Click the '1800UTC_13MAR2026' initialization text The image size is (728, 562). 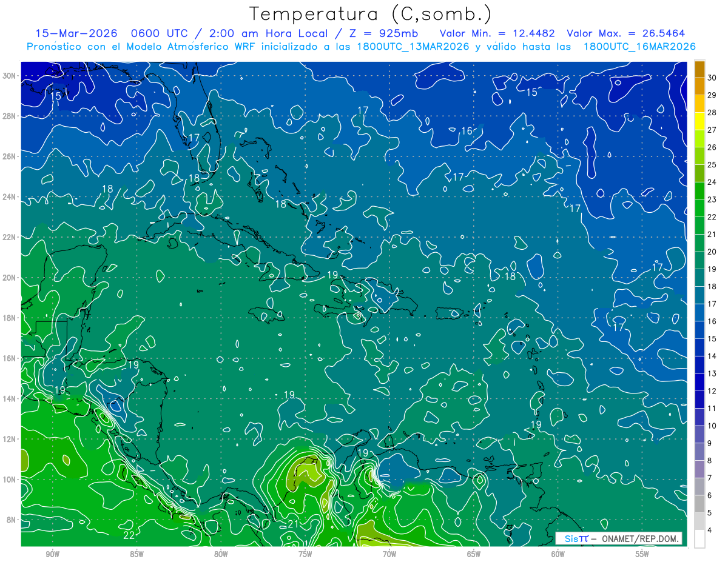click(412, 46)
